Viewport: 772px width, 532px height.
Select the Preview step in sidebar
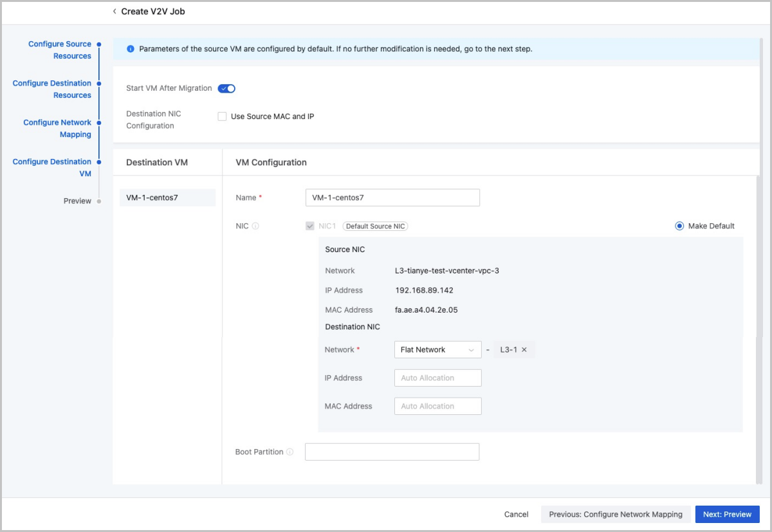tap(77, 201)
